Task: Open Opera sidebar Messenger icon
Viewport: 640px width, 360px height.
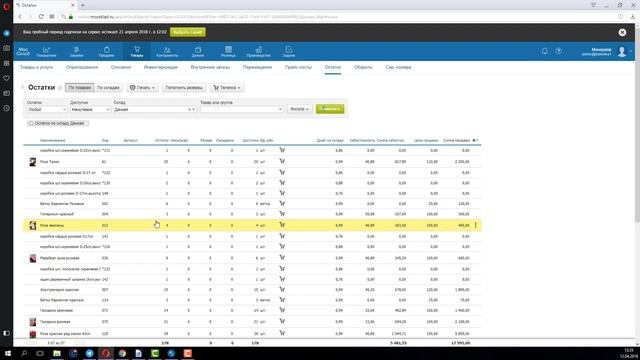Action: point(7,33)
